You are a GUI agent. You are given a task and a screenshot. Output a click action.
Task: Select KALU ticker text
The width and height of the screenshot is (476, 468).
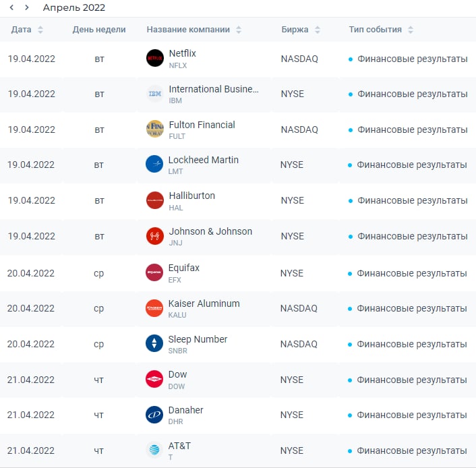point(177,315)
